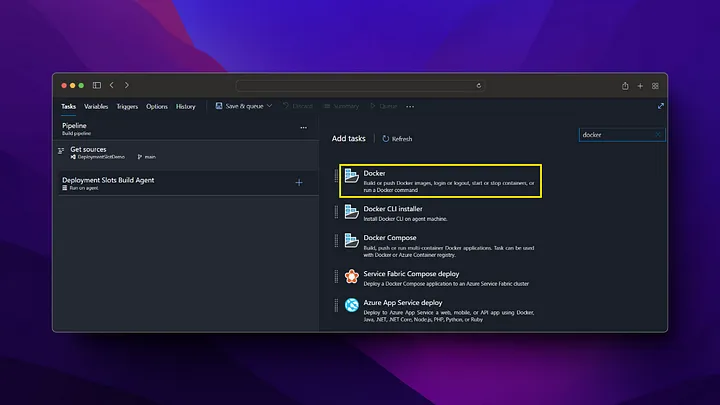Click the Service Fabric Compose deploy icon
The image size is (720, 405).
coord(351,276)
